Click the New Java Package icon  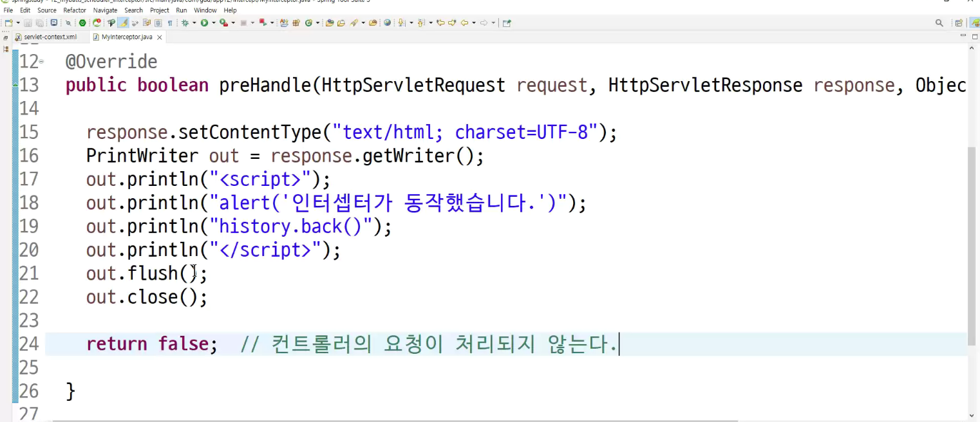(296, 23)
